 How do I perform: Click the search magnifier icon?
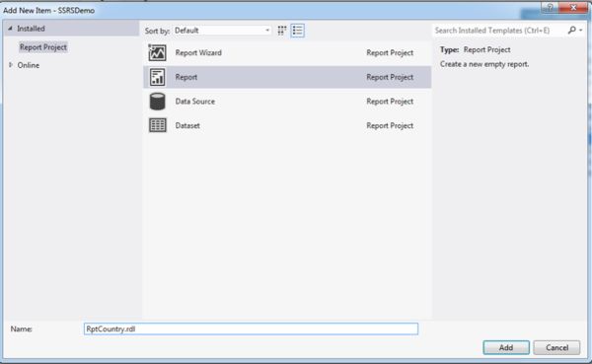pyautogui.click(x=572, y=31)
